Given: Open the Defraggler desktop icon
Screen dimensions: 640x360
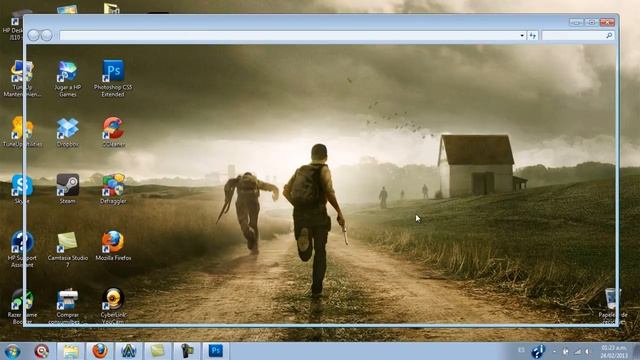Looking at the screenshot, I should [113, 189].
